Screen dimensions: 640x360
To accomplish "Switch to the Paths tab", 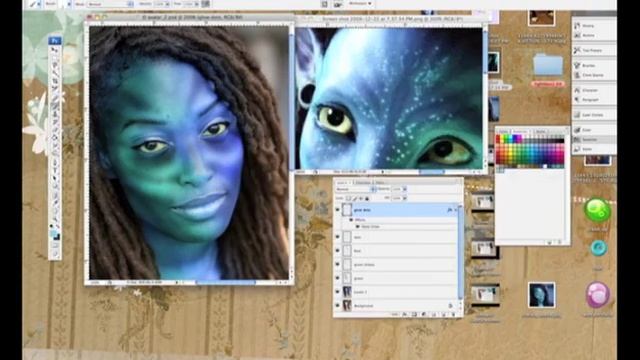I will coord(380,182).
